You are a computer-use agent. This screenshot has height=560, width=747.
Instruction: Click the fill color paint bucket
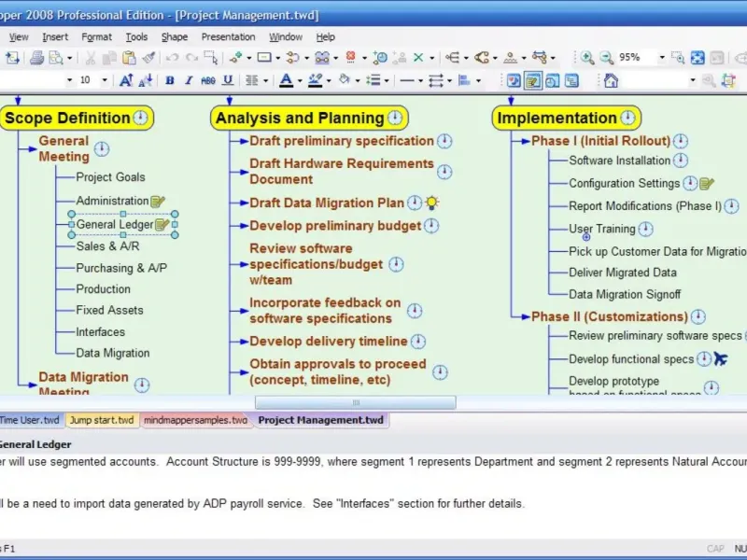click(x=344, y=80)
